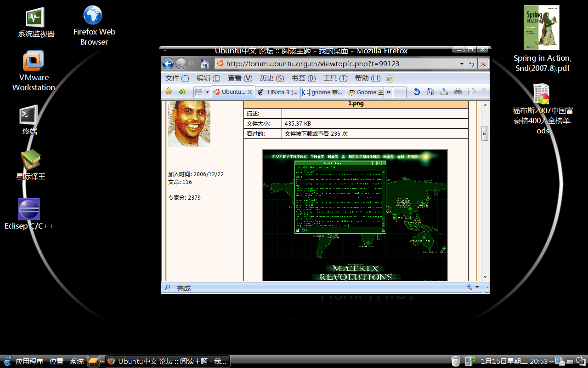Open the back/forward history dropdown arrow
This screenshot has height=368, width=588.
pyautogui.click(x=192, y=64)
